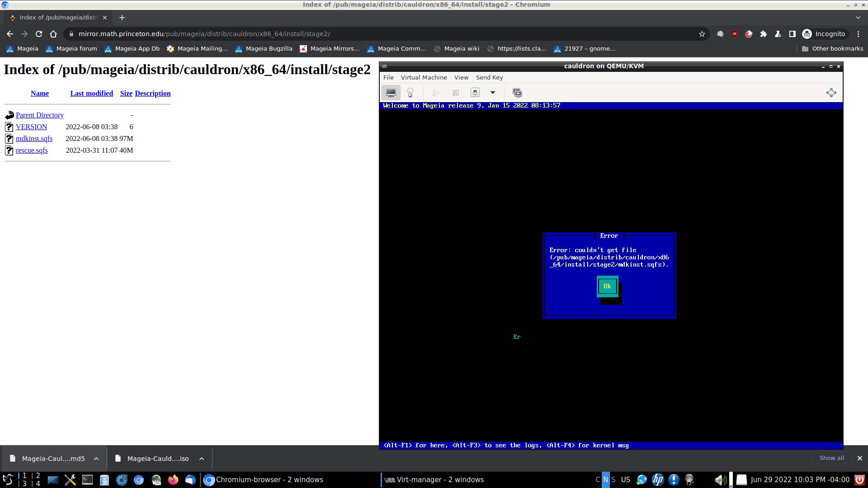
Task: Open the virt-manager View menu
Action: pyautogui.click(x=461, y=78)
